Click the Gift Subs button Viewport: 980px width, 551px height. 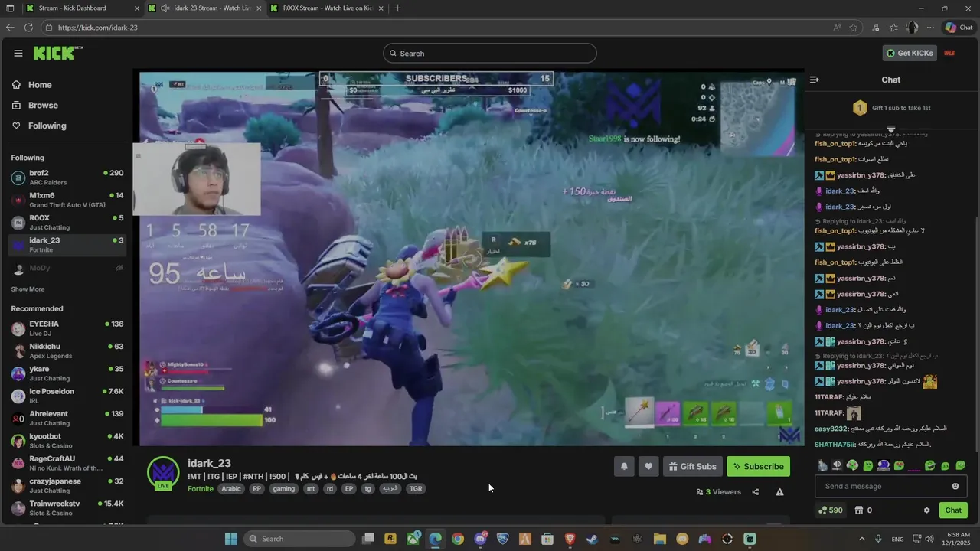click(x=692, y=466)
